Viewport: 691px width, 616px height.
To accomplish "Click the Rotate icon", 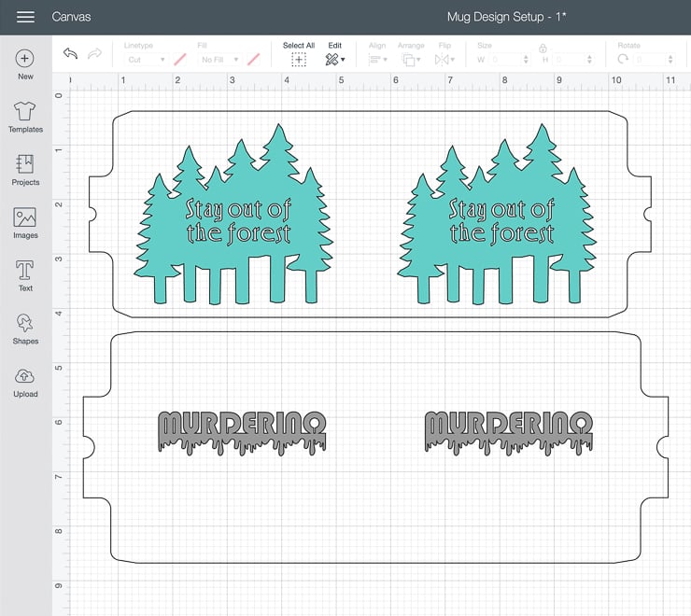I will click(623, 59).
